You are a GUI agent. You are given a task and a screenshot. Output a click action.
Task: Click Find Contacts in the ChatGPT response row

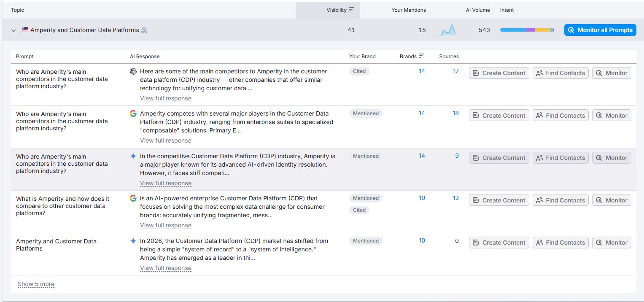coord(560,73)
